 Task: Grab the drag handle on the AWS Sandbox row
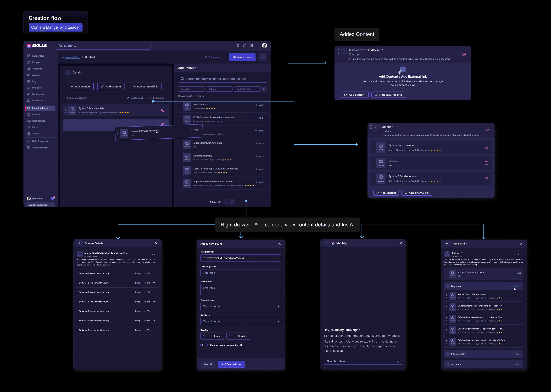tap(180, 106)
